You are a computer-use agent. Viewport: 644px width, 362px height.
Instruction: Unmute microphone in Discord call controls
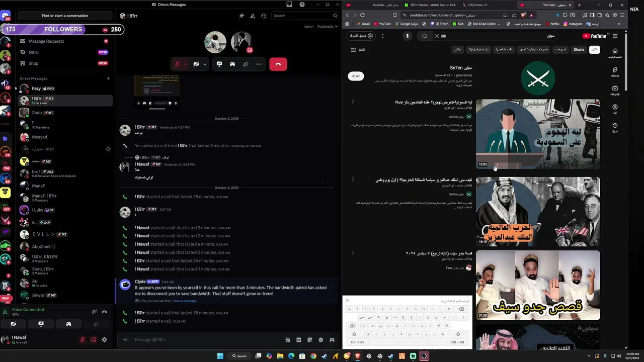tap(177, 64)
